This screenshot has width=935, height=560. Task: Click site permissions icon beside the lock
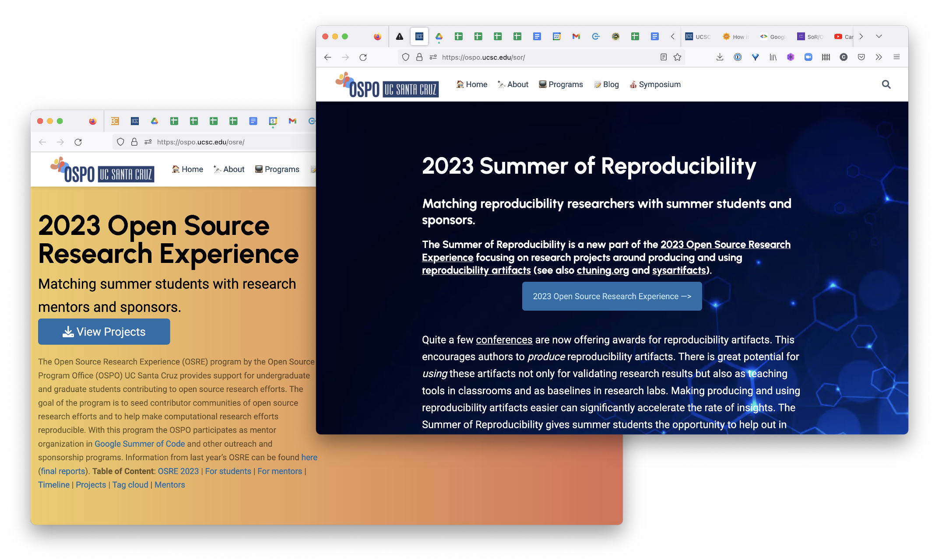pos(433,57)
